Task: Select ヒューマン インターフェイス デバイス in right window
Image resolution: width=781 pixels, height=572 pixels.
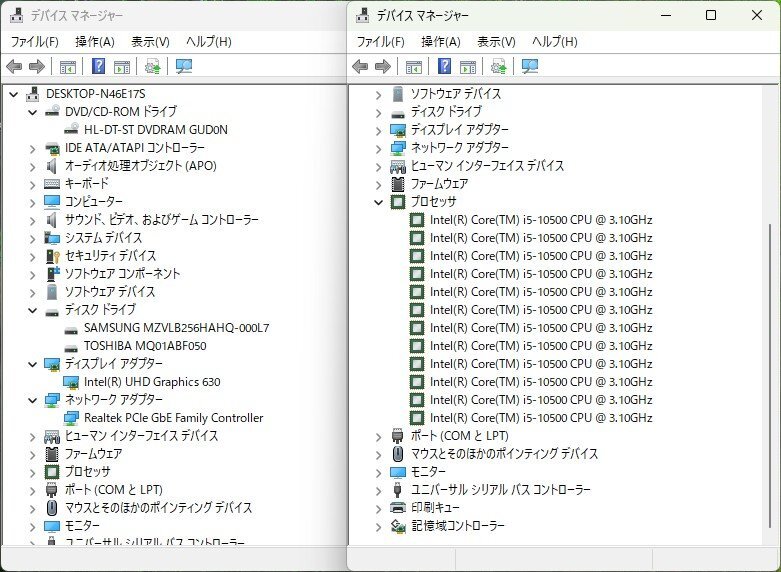Action: coord(488,166)
